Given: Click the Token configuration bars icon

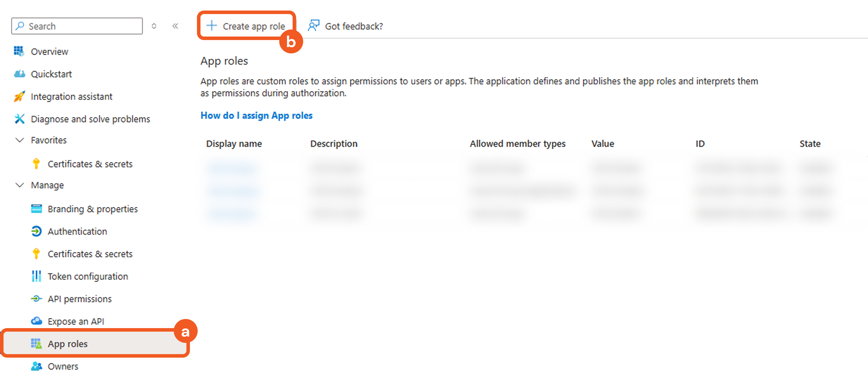Looking at the screenshot, I should (36, 276).
